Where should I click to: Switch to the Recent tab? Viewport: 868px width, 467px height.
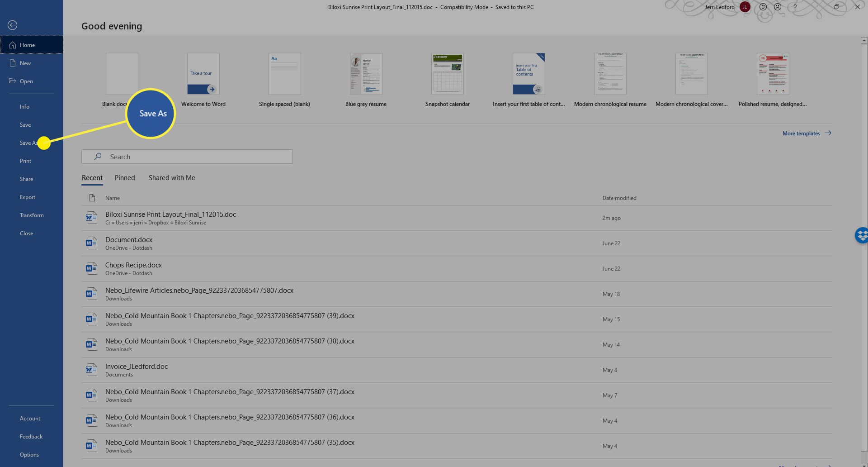[92, 178]
